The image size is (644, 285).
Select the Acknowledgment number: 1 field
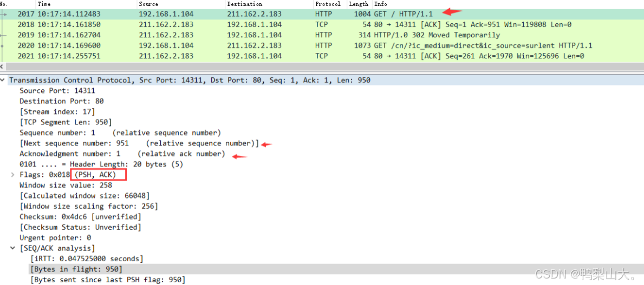pos(122,154)
